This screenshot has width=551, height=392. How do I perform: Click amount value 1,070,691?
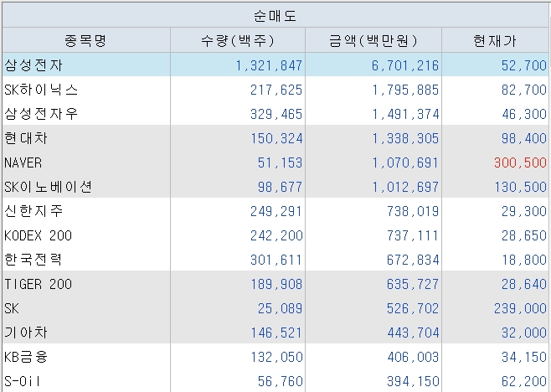pos(405,162)
